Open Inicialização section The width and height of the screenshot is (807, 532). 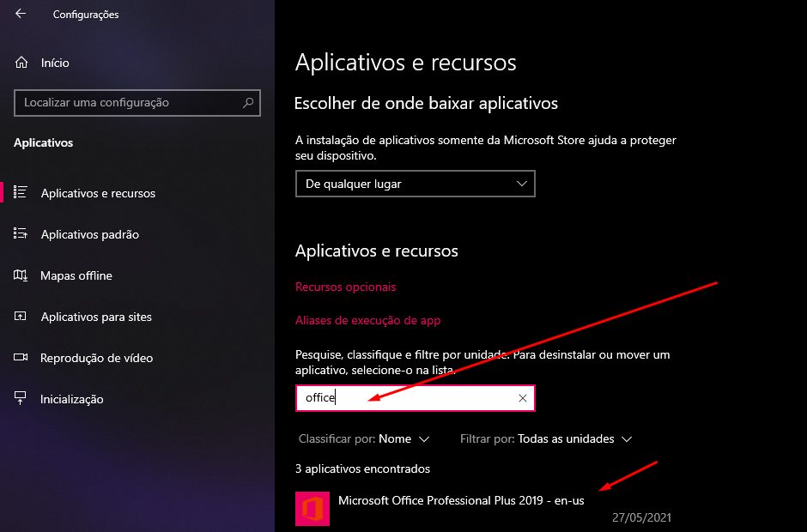(x=71, y=399)
